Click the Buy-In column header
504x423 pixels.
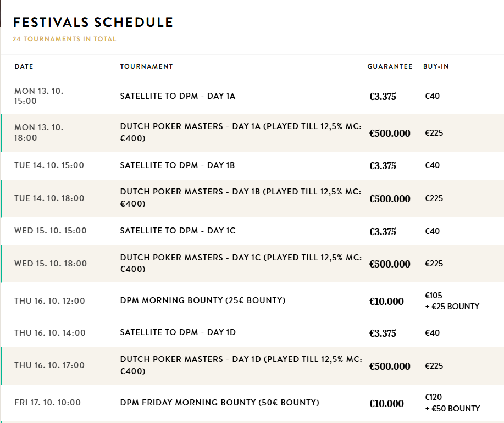click(x=436, y=66)
